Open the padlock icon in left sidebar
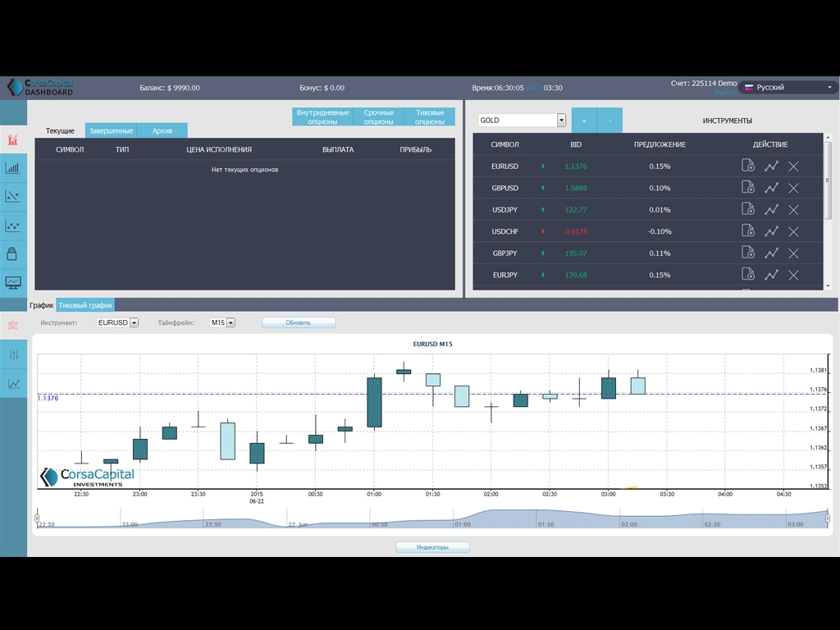This screenshot has width=840, height=630. [13, 253]
